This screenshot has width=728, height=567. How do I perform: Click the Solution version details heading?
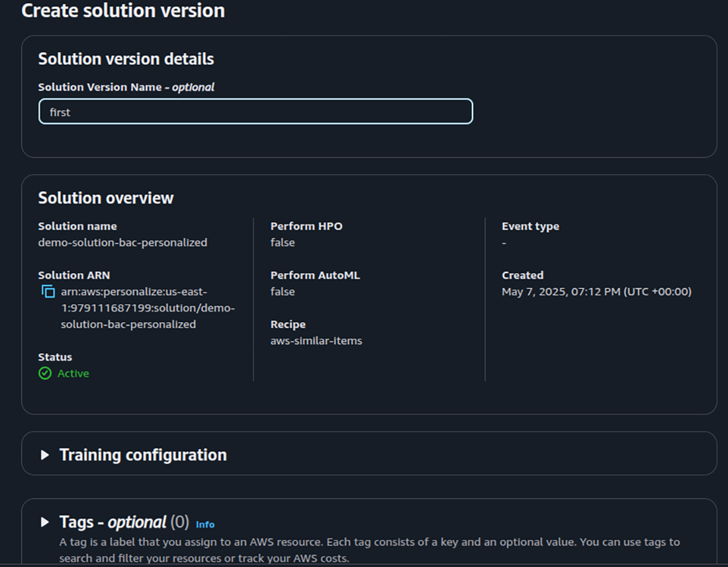point(126,59)
